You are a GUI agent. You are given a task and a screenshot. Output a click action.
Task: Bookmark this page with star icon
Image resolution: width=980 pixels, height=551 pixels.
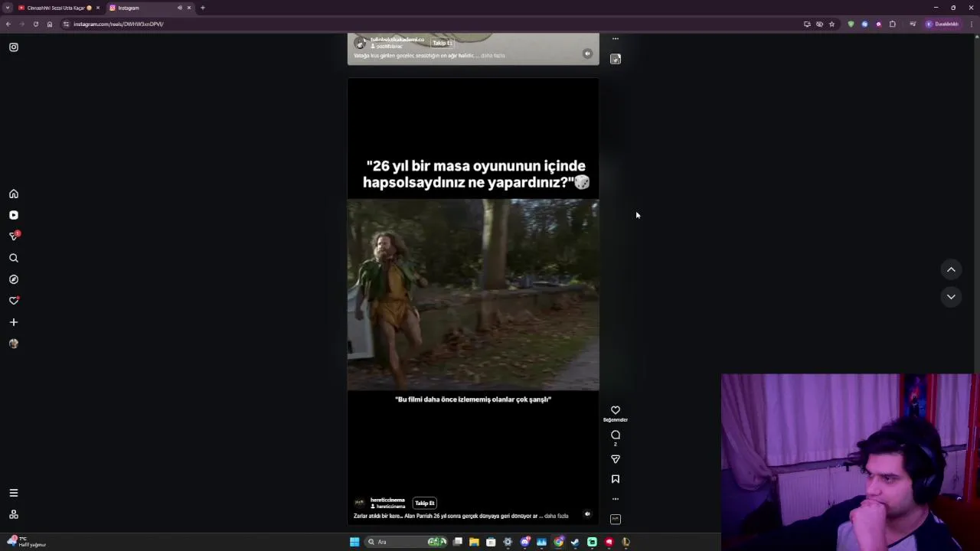[831, 24]
